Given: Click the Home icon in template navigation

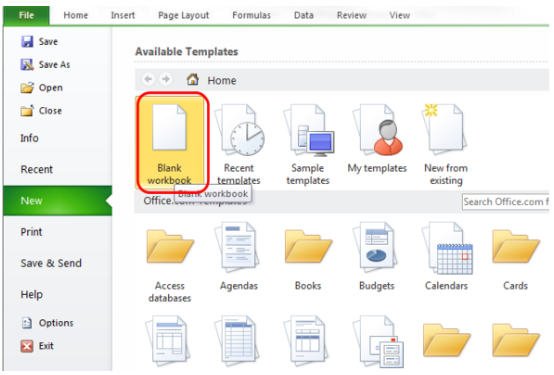Looking at the screenshot, I should [x=193, y=80].
